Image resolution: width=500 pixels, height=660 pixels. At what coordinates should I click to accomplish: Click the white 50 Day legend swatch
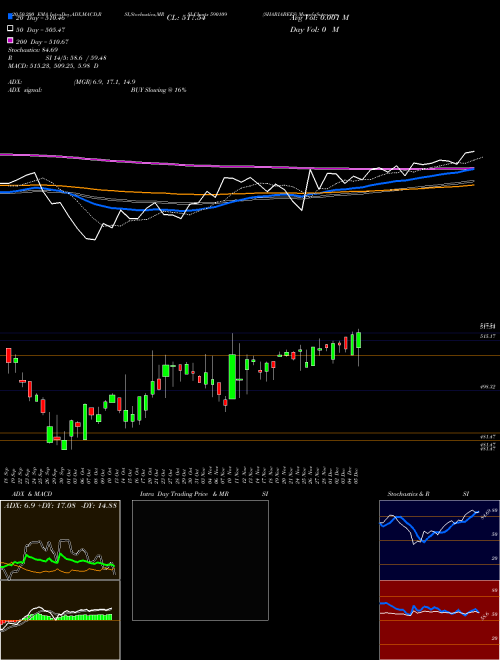(11, 29)
